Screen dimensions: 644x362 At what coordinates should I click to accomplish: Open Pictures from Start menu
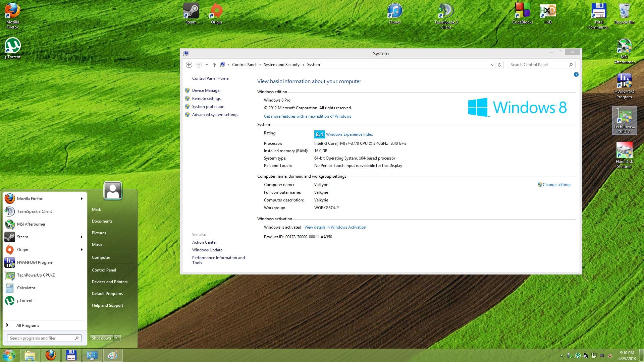tap(99, 233)
